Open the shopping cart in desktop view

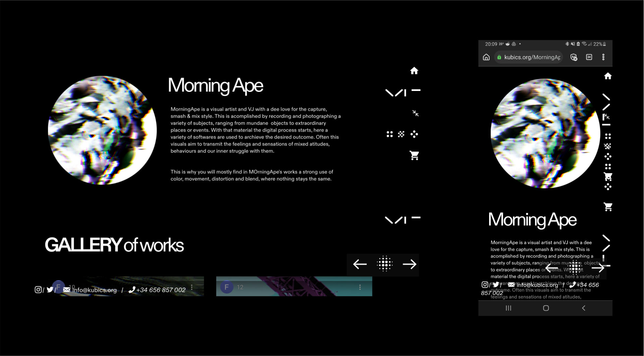(x=414, y=155)
